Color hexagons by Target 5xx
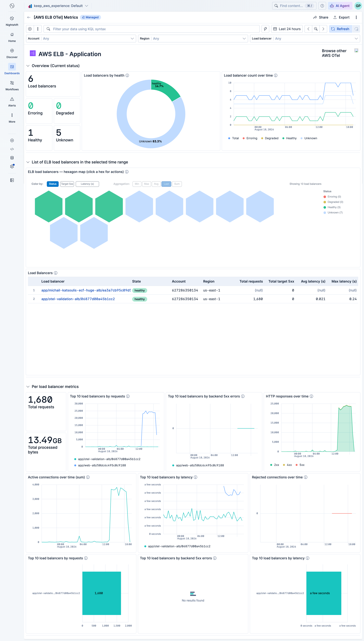364x641 pixels. pos(67,184)
